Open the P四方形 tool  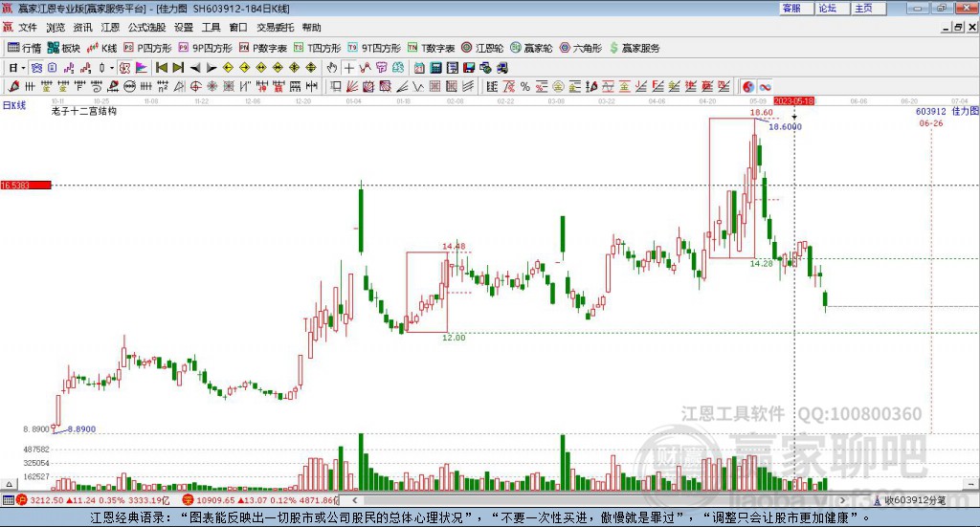(x=147, y=48)
